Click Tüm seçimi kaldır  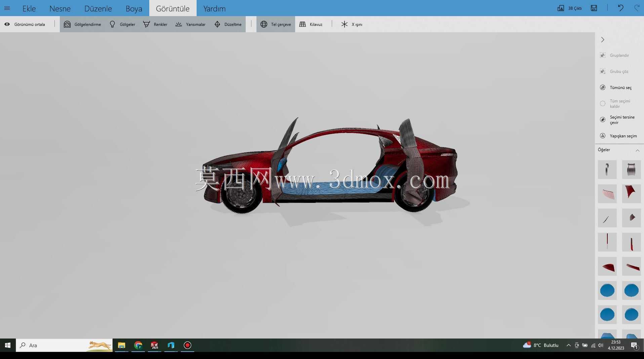[616, 103]
